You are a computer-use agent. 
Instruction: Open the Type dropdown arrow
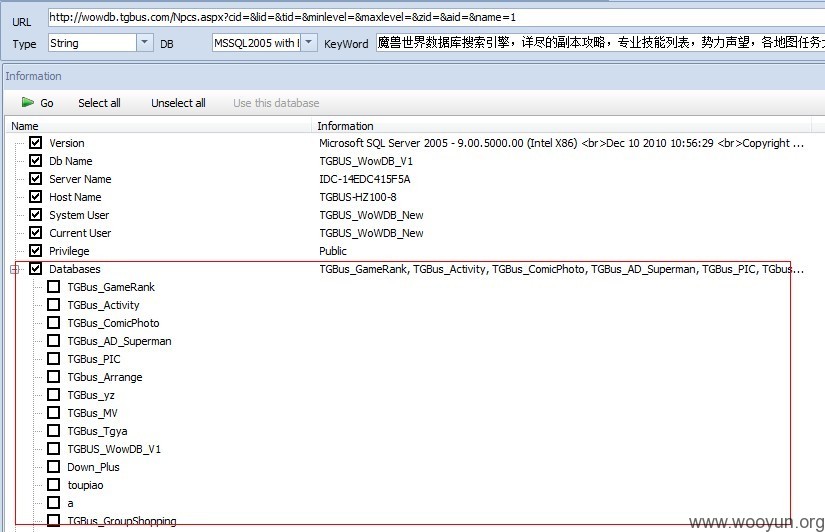point(145,42)
